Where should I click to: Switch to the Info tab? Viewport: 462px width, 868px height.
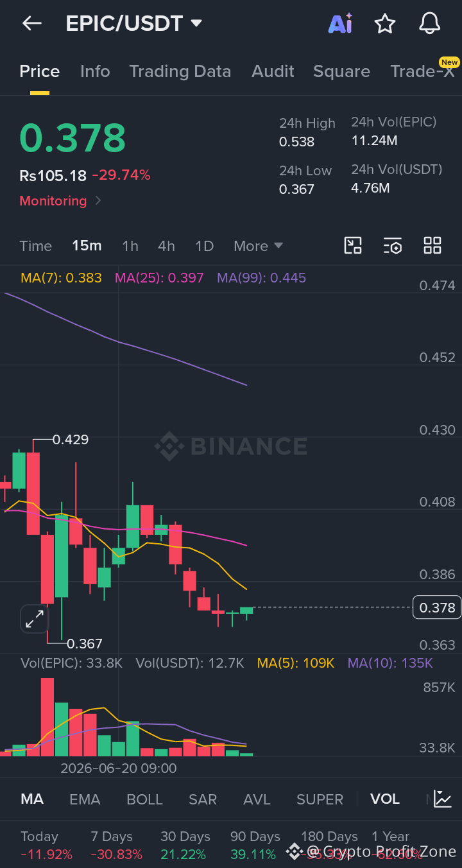tap(95, 71)
